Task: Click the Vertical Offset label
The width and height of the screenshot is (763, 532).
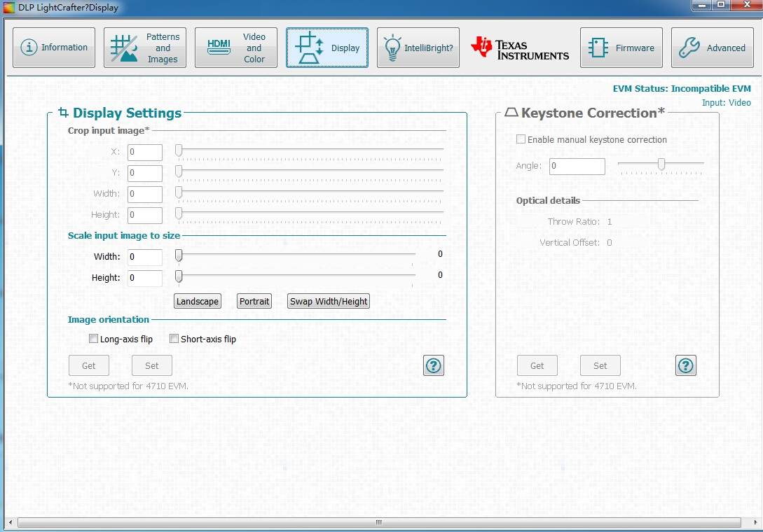Action: pyautogui.click(x=570, y=242)
